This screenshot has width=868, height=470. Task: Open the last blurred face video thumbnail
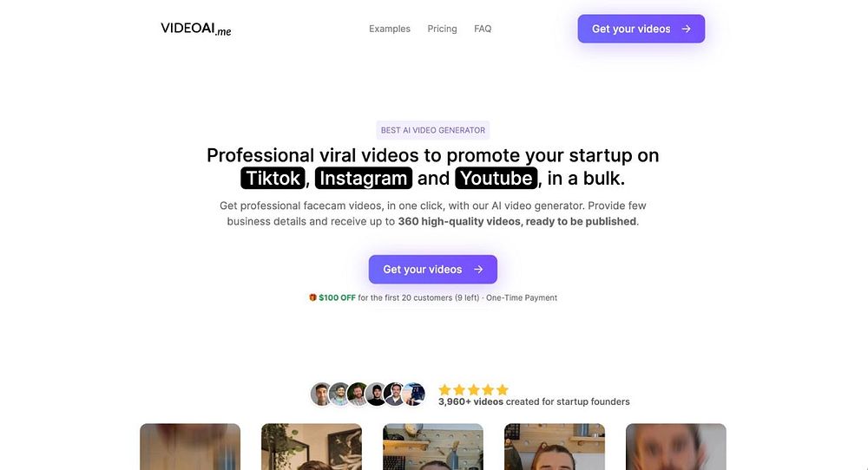coord(676,447)
